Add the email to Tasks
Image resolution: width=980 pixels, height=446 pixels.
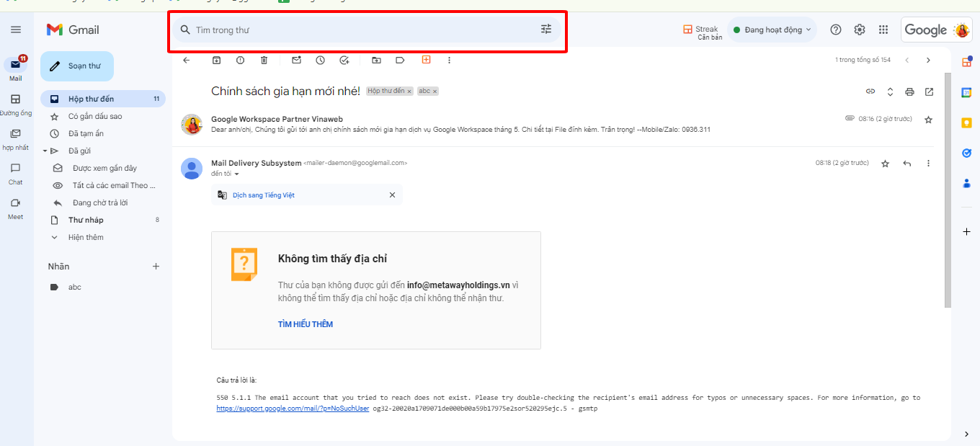pyautogui.click(x=344, y=61)
